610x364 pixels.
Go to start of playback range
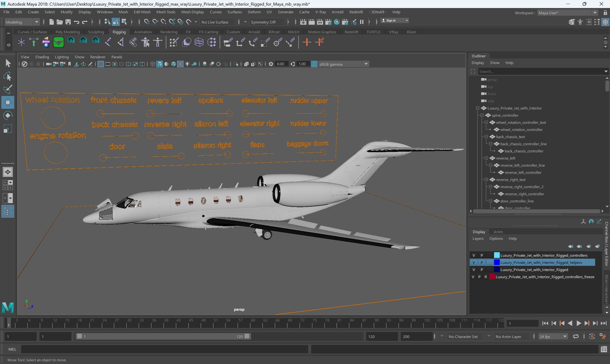545,323
